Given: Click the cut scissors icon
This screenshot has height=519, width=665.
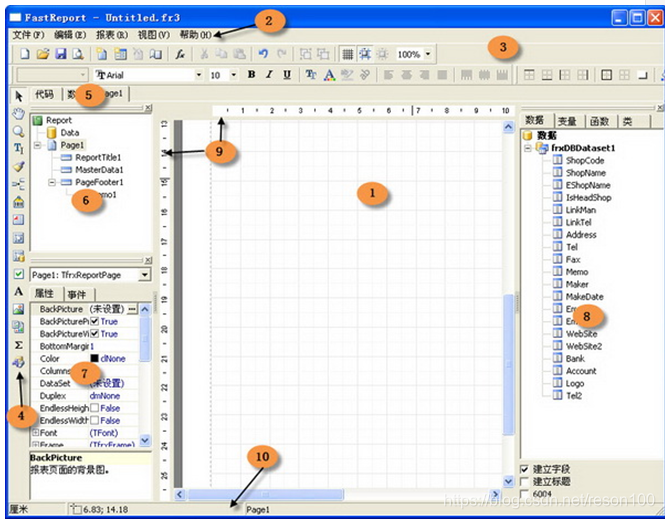Looking at the screenshot, I should click(204, 54).
